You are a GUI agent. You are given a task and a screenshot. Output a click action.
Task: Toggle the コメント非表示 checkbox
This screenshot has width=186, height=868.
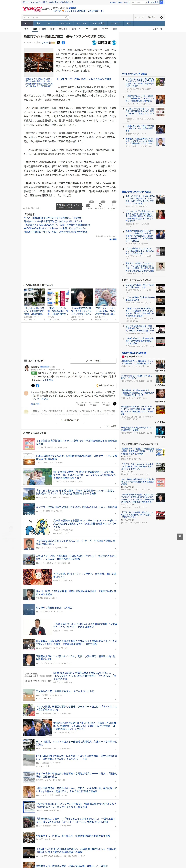point(102,426)
